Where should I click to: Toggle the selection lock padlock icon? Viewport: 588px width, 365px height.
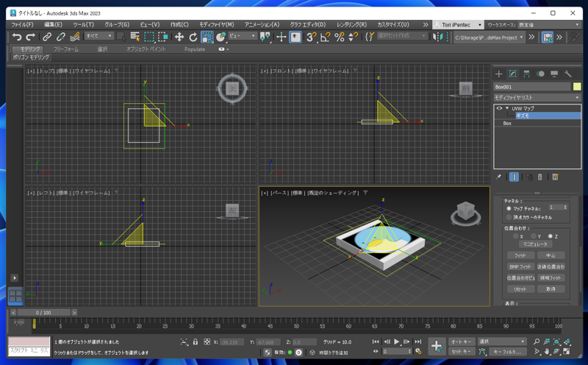pos(195,342)
